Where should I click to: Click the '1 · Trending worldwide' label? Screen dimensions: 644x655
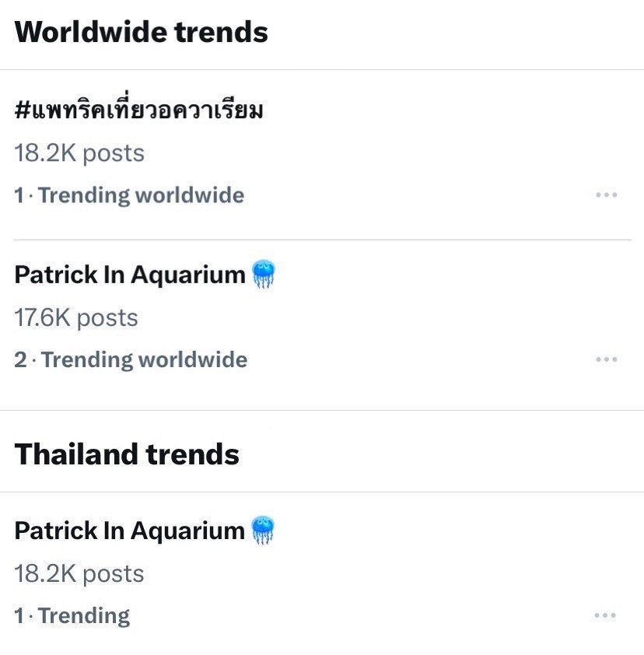pos(129,195)
